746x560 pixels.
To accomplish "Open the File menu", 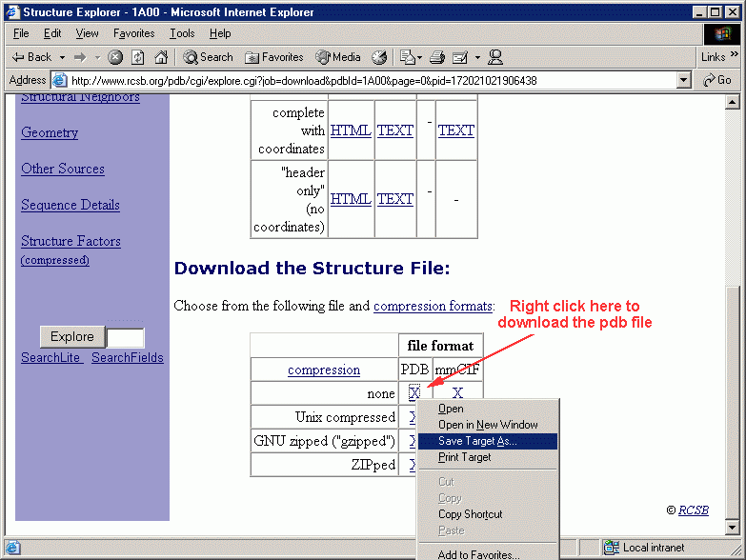I will tap(21, 33).
